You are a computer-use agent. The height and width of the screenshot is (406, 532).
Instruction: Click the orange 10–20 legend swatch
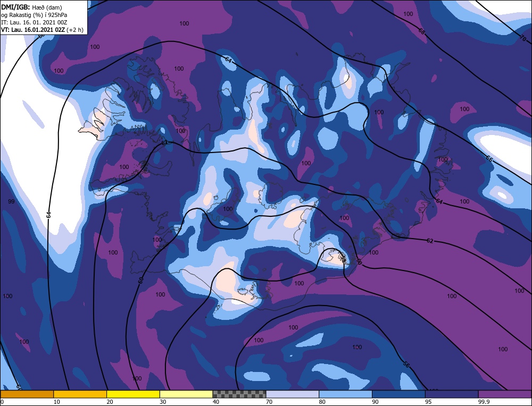[x=80, y=394]
